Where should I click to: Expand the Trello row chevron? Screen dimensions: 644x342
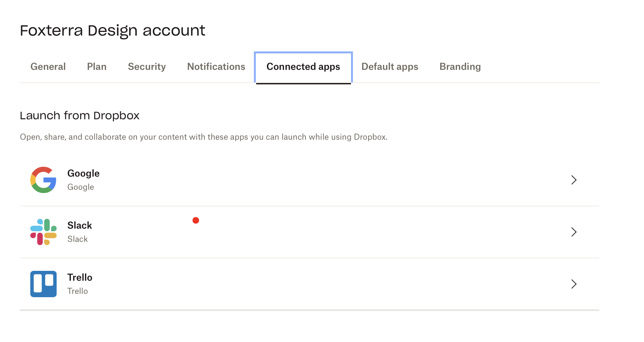[x=574, y=284]
